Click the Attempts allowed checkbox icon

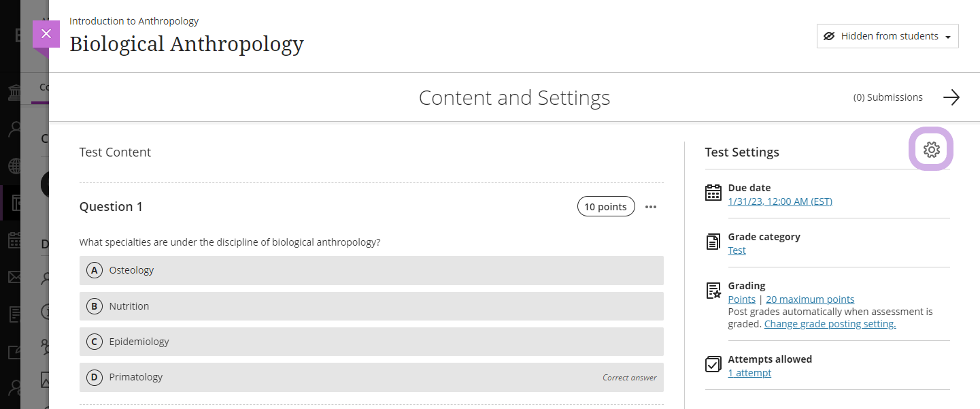(x=713, y=364)
